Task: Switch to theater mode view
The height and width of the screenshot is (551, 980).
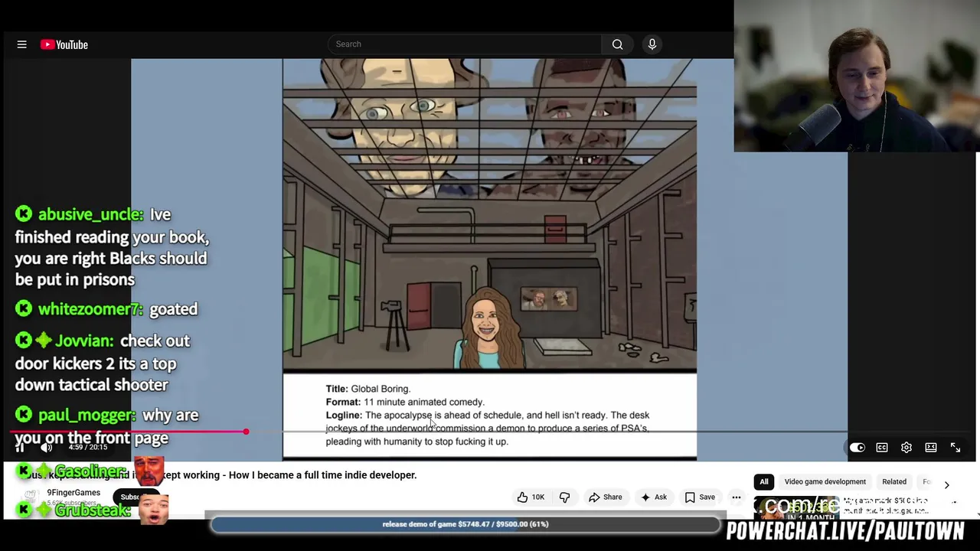Action: 931,448
